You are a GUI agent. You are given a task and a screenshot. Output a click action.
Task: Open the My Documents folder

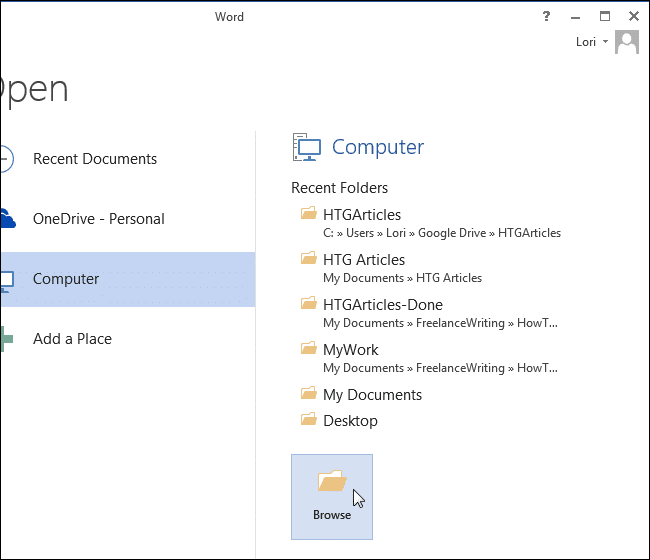pos(372,395)
